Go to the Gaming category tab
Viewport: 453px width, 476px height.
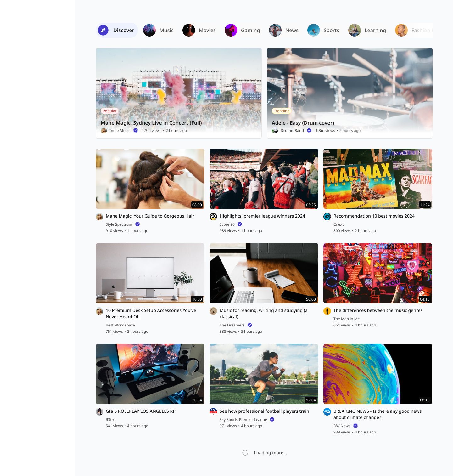243,30
